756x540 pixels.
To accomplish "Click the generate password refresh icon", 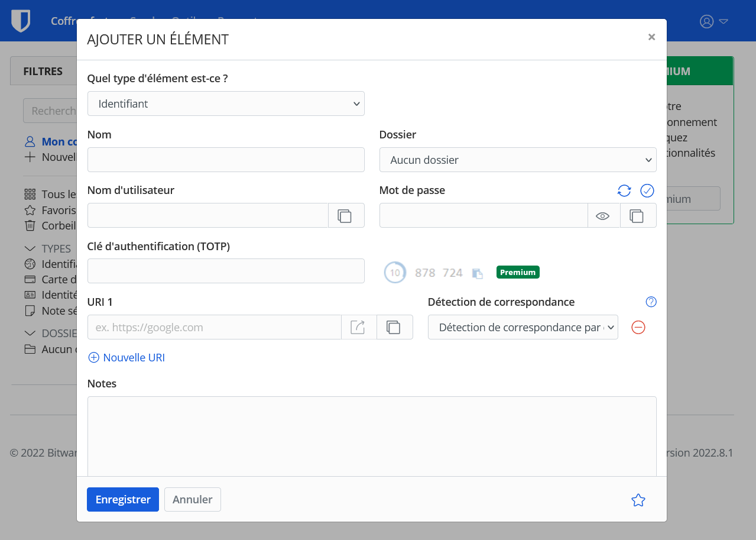I will point(624,190).
